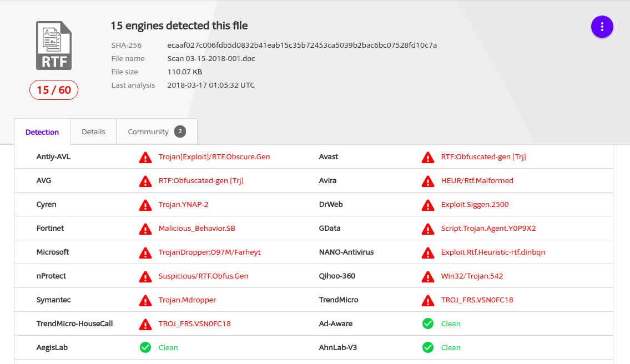630x364 pixels.
Task: Click the Trojan.Mdropper detection name
Action: tap(187, 300)
